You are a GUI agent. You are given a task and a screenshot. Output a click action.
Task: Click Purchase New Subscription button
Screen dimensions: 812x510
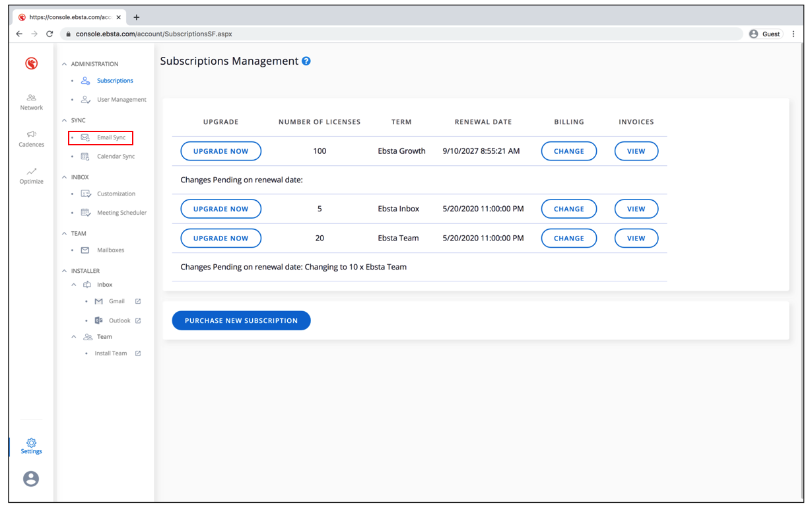(x=241, y=320)
